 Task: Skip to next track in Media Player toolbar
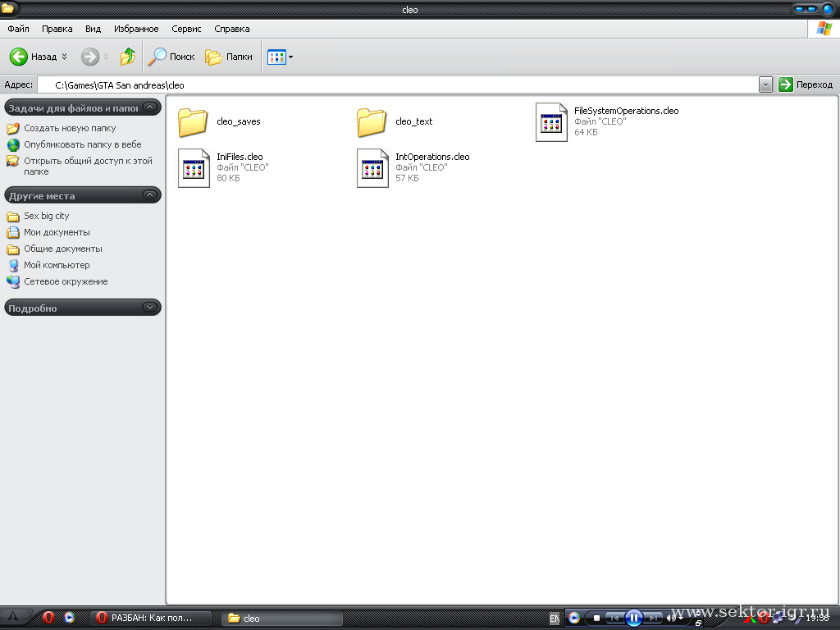tap(653, 619)
